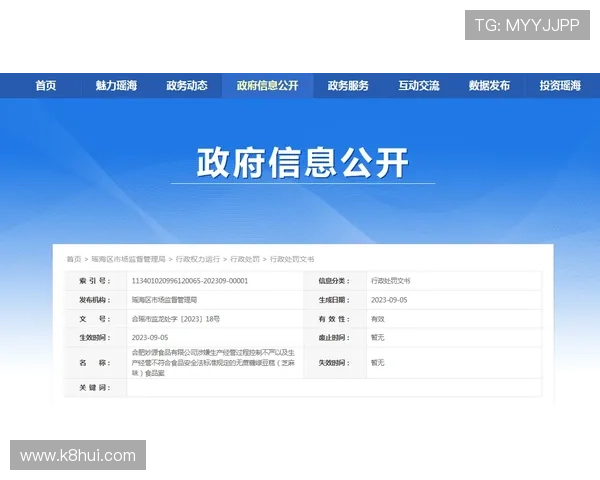Click the 索引号 label cell
The image size is (600, 480).
(95, 281)
